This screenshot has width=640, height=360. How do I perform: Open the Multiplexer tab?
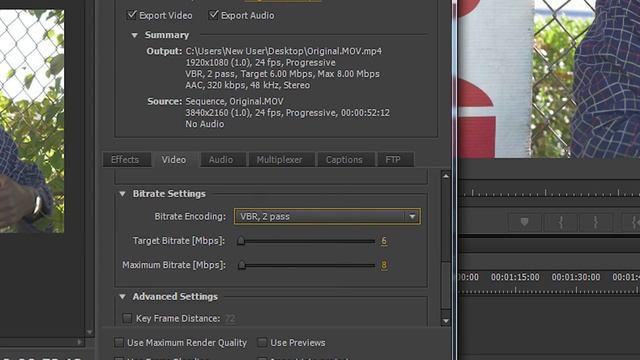pyautogui.click(x=280, y=160)
